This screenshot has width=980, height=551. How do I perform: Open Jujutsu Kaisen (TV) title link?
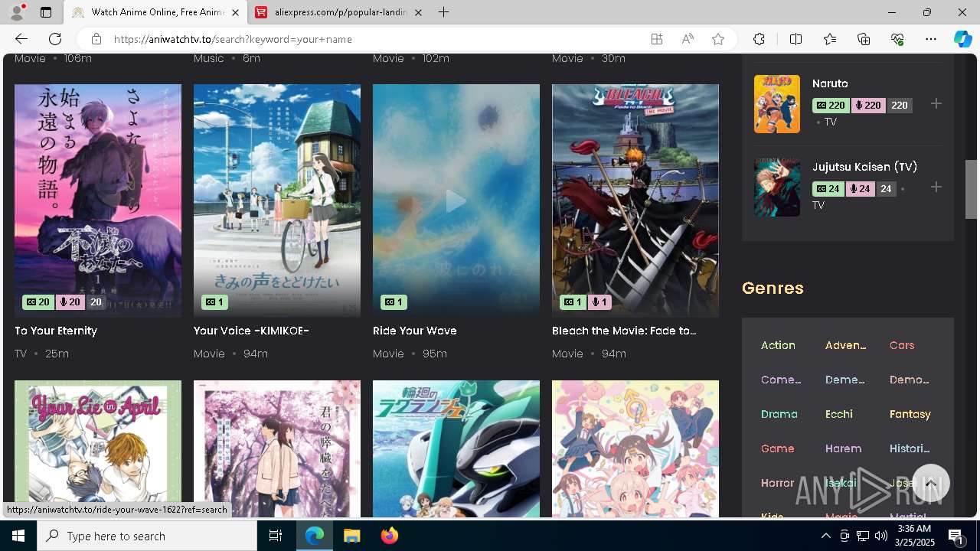coord(864,167)
